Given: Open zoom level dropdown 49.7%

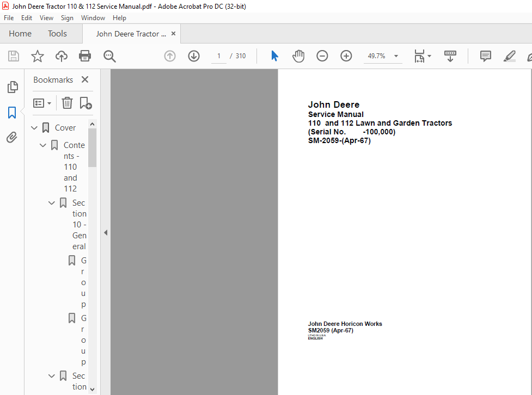Looking at the screenshot, I should (x=396, y=56).
